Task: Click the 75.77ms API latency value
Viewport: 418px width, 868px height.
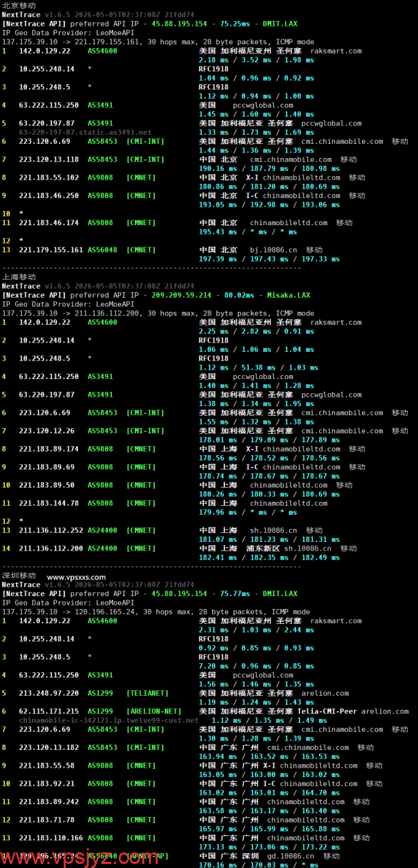Action: pos(235,593)
